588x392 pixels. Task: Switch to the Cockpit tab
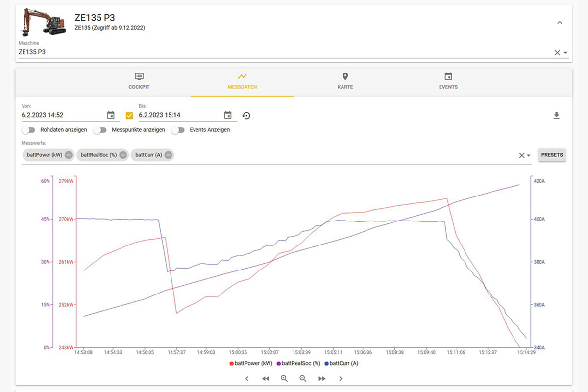139,81
